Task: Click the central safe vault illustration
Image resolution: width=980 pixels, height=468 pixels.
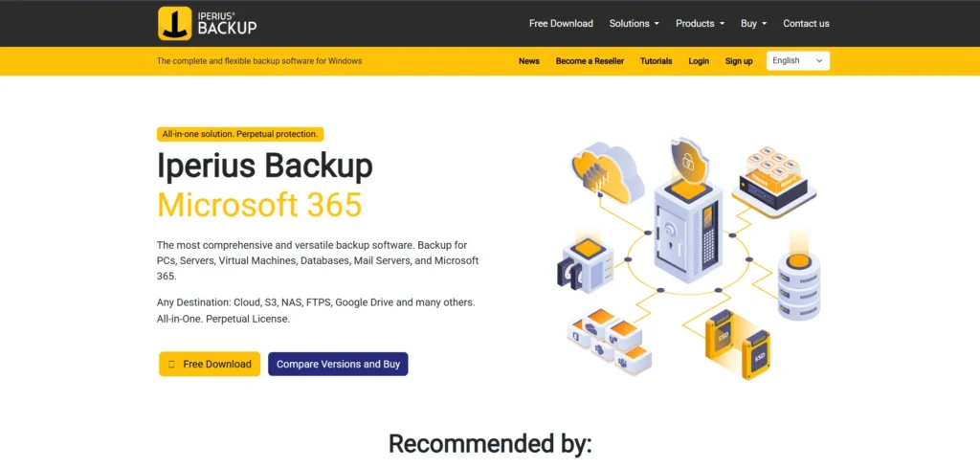Action: [x=688, y=233]
